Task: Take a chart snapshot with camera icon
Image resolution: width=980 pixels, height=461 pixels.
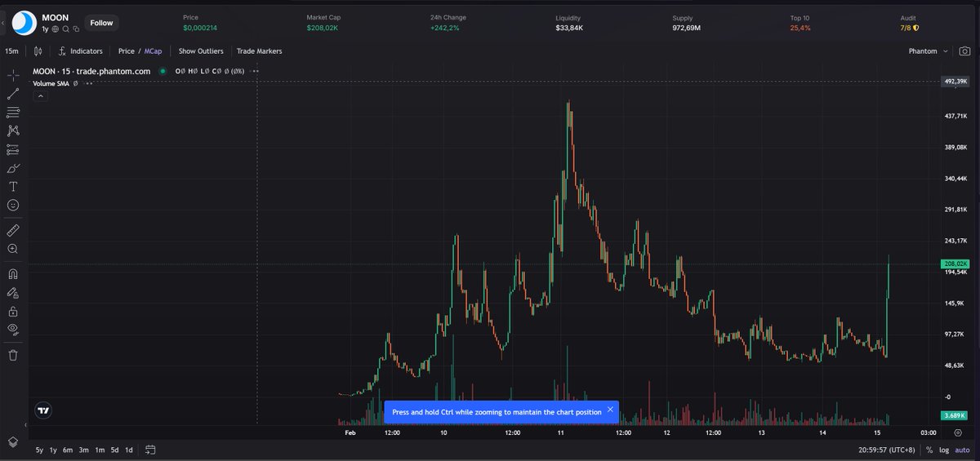Action: coord(965,51)
